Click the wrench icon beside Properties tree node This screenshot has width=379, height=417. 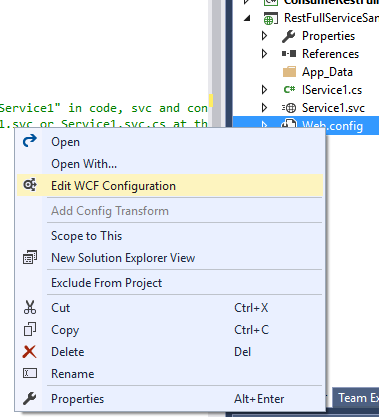pyautogui.click(x=288, y=36)
